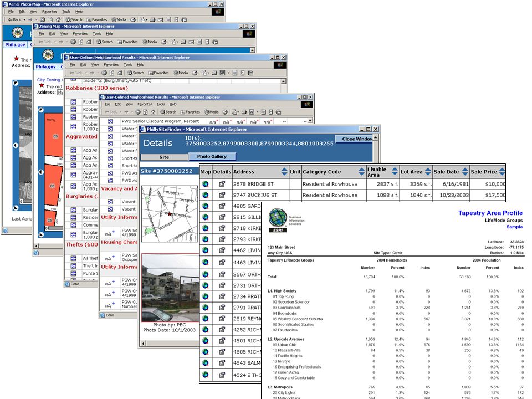
Task: Click map globe icon for 2819 REYN row
Action: click(205, 319)
